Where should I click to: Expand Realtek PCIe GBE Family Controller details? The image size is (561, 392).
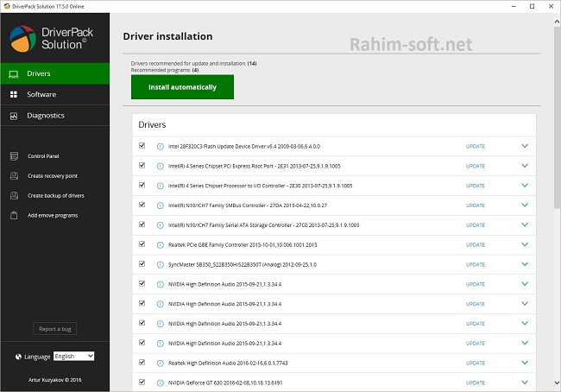[x=525, y=244]
